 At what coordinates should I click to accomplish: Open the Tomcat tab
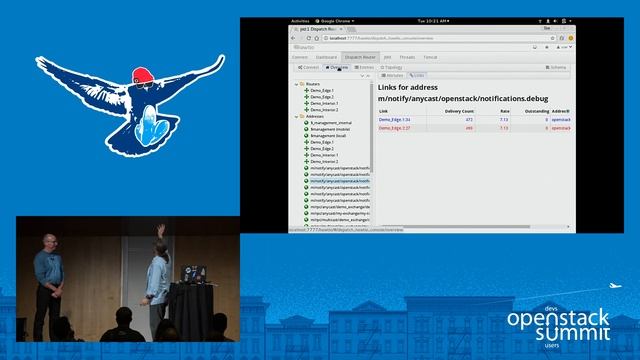tap(430, 57)
